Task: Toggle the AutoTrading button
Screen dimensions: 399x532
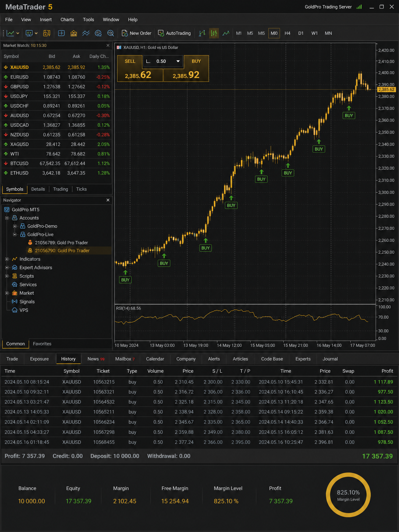Action: click(x=175, y=33)
